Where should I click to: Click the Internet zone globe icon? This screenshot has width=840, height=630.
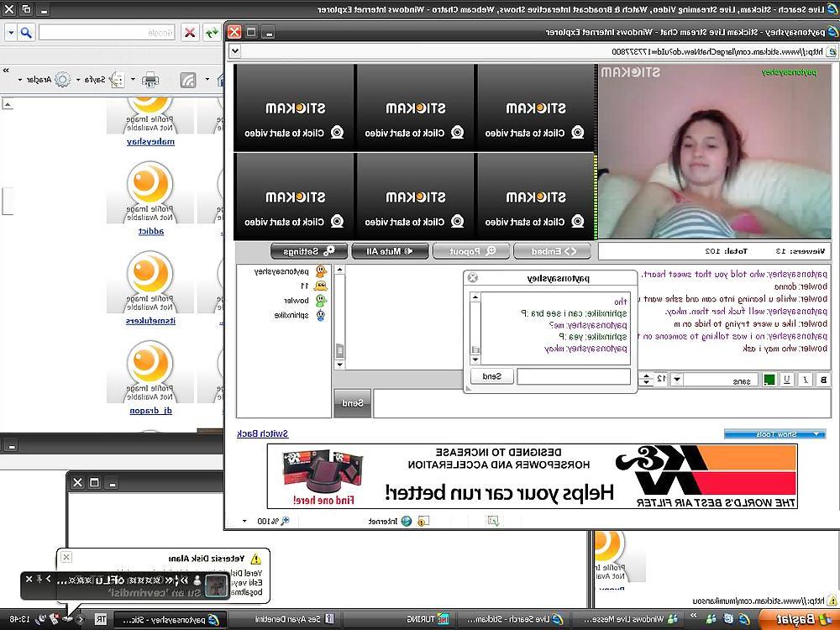coord(407,521)
